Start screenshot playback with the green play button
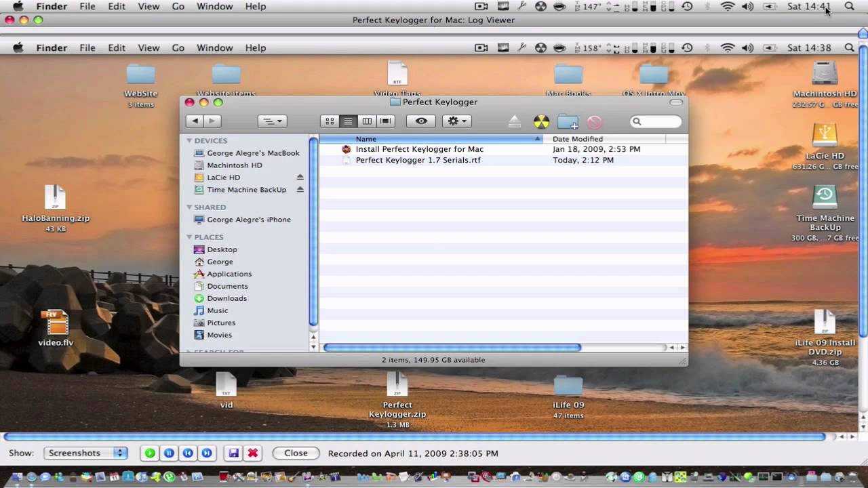 [150, 453]
